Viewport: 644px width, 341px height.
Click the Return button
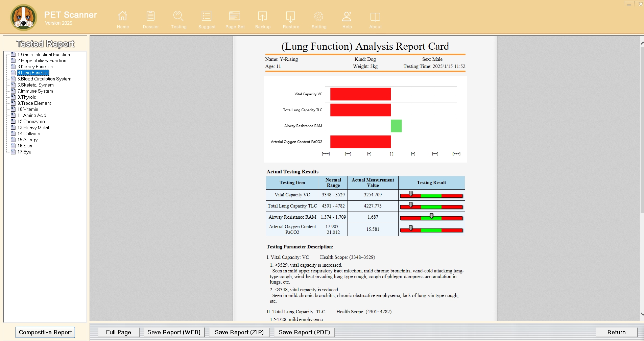(616, 332)
